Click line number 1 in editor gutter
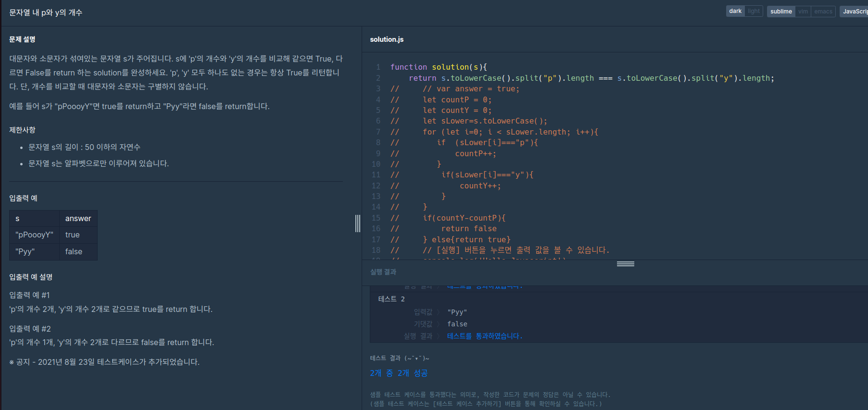Screen dimensions: 868x410 [378, 67]
